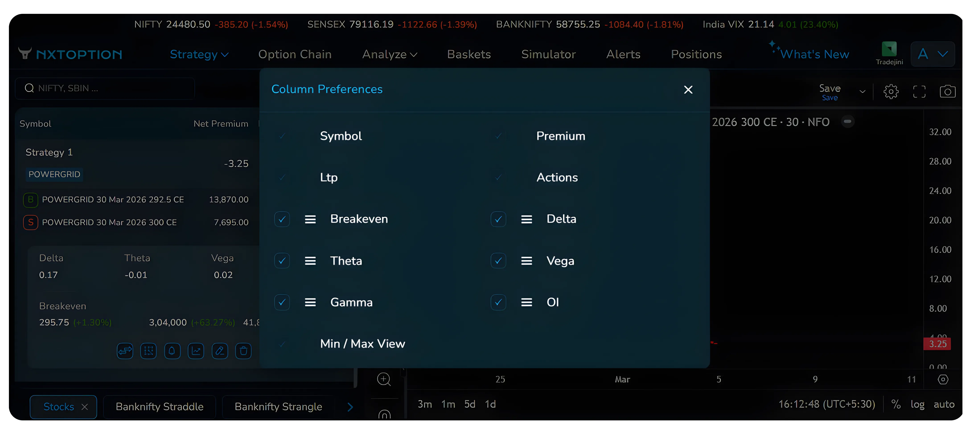Select the reverse positions swap icon
980x436 pixels.
point(124,351)
